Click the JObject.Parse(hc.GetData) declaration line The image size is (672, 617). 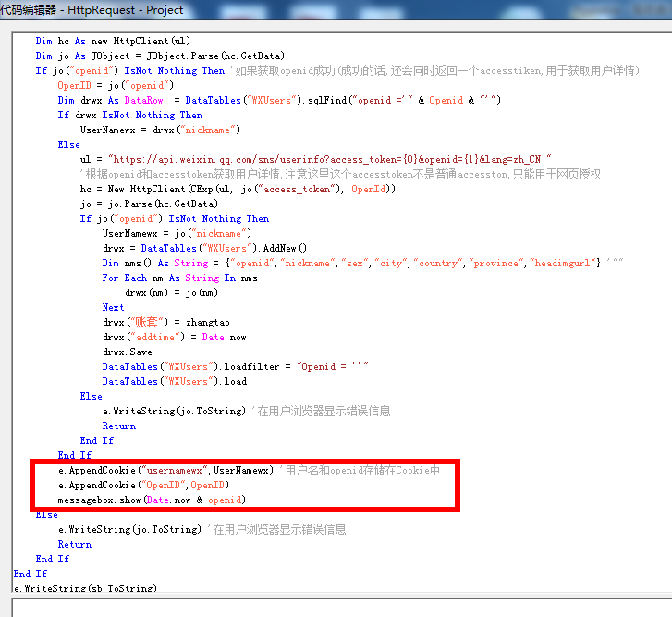(x=160, y=56)
